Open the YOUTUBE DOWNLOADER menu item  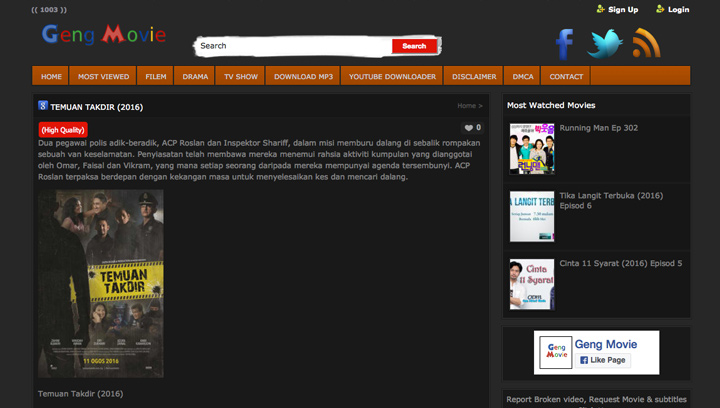[392, 76]
